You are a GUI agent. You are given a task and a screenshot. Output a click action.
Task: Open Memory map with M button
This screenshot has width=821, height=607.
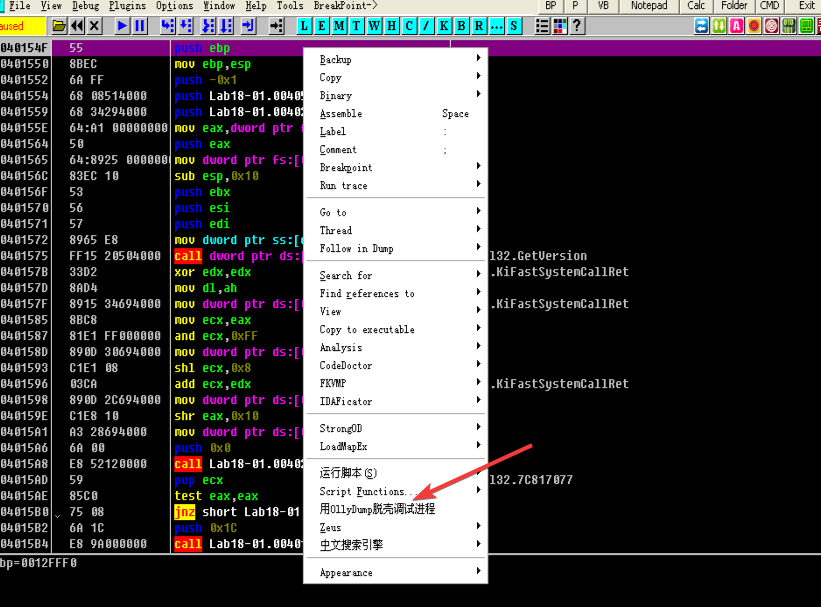[339, 26]
